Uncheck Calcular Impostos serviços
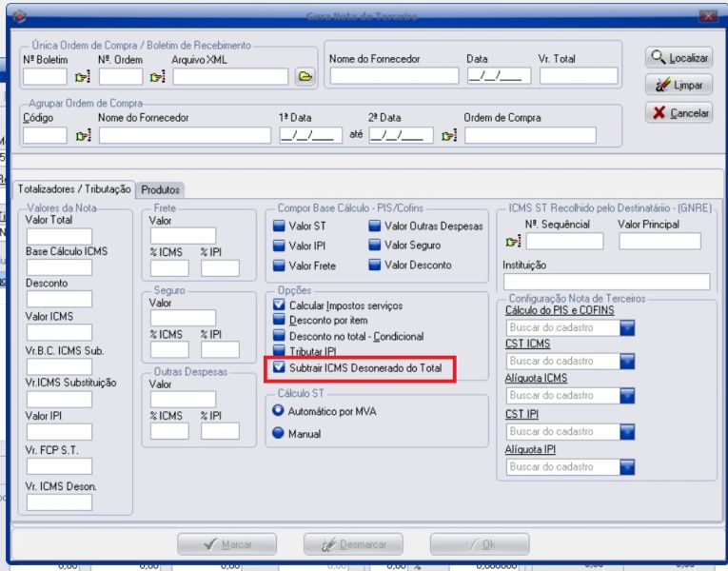Image resolution: width=728 pixels, height=571 pixels. [x=279, y=305]
